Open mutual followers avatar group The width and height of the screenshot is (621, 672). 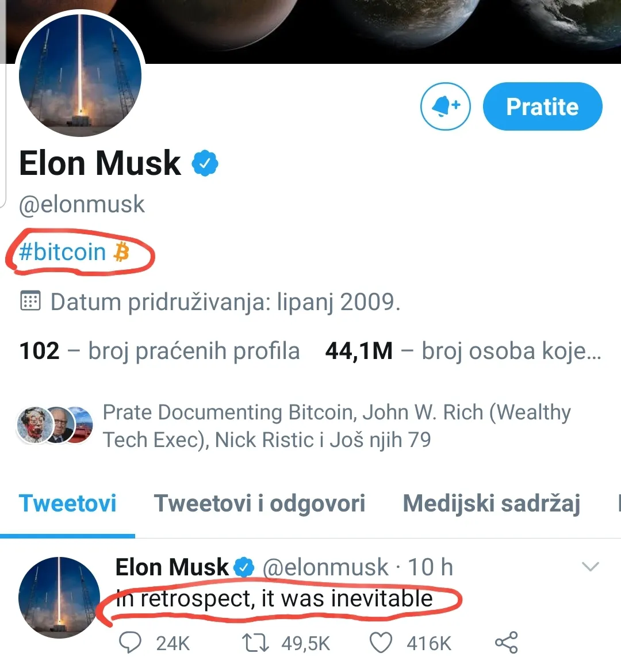click(55, 425)
